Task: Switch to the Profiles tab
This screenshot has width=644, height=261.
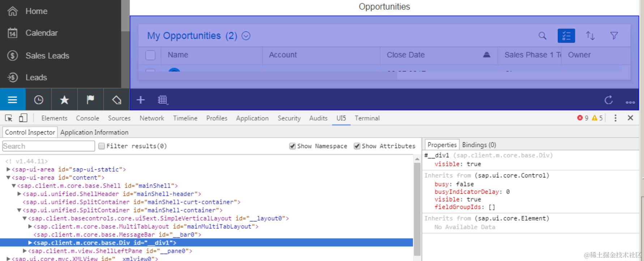Action: pyautogui.click(x=217, y=118)
